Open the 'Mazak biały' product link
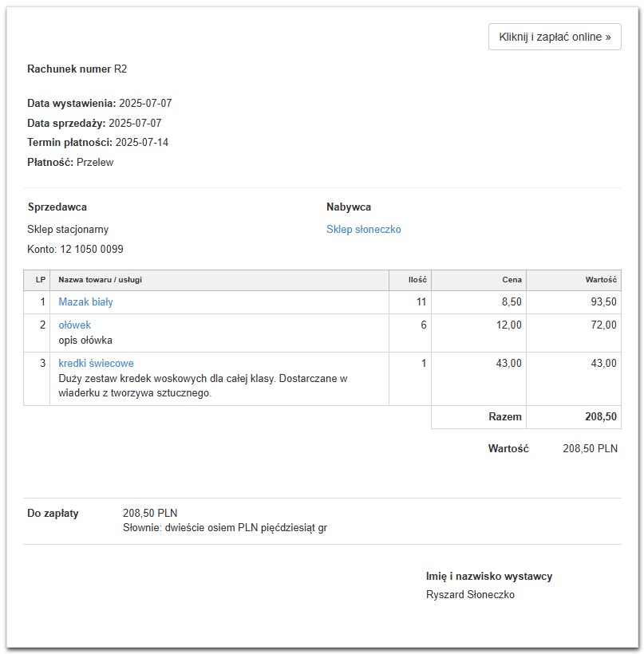The width and height of the screenshot is (644, 654). tap(85, 302)
